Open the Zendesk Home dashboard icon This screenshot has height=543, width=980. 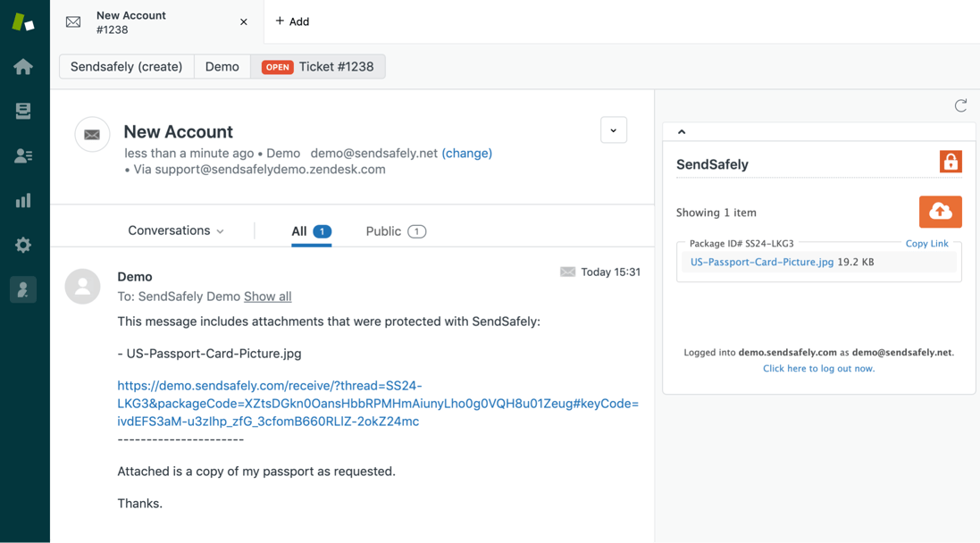23,66
